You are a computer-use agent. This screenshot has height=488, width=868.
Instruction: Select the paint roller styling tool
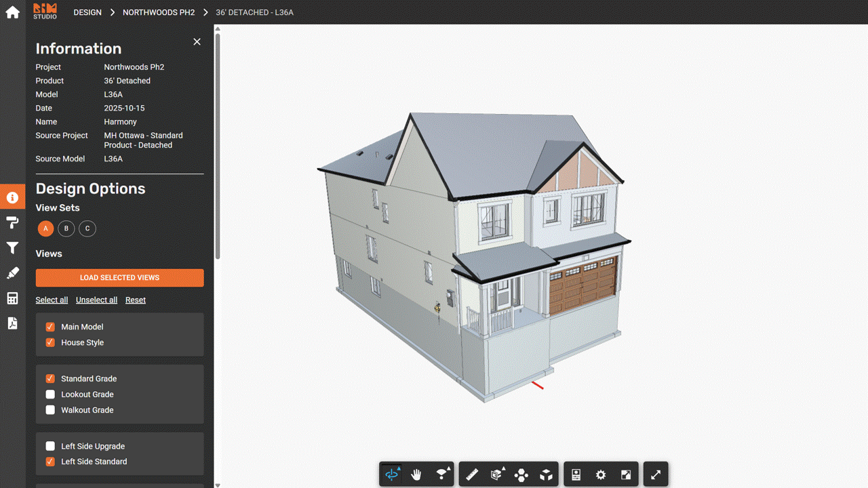(12, 222)
